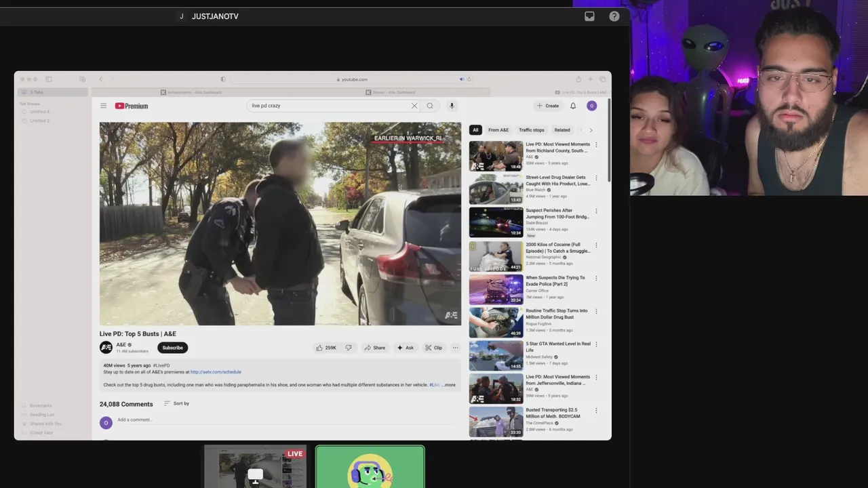Click the YouTube Premium logo
The height and width of the screenshot is (488, 868).
[132, 106]
